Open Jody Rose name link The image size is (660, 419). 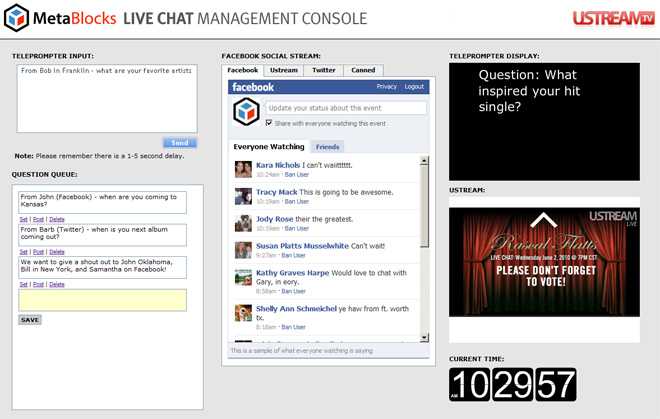(274, 219)
